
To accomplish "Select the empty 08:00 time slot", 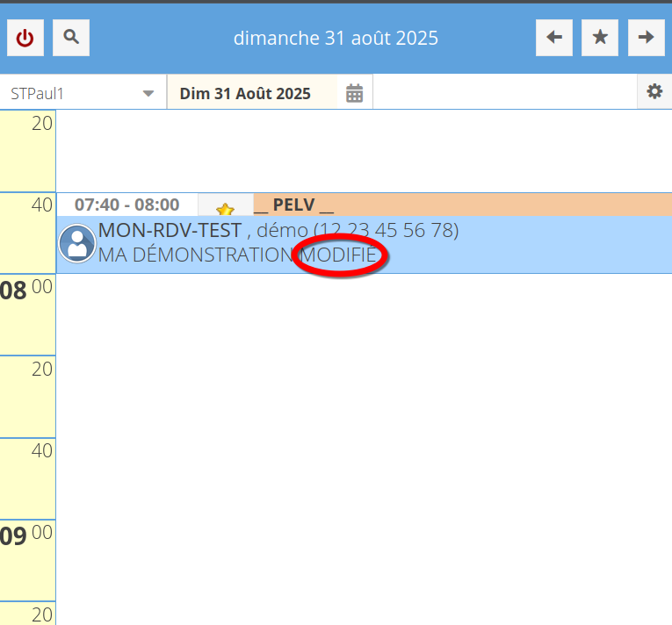I will point(364,314).
